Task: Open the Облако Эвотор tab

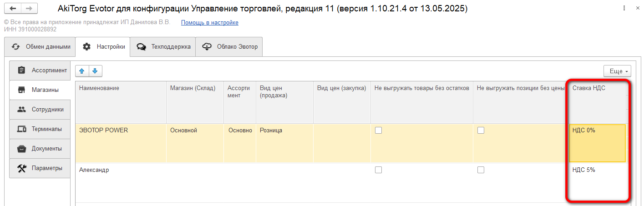Action: pos(229,47)
